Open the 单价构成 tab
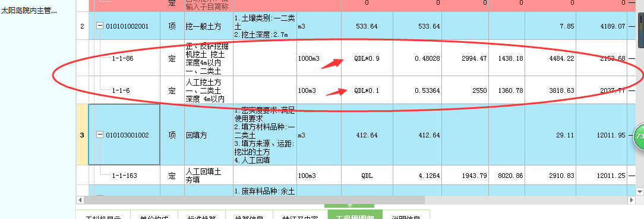Viewport: 644px width, 219px height. point(154,214)
